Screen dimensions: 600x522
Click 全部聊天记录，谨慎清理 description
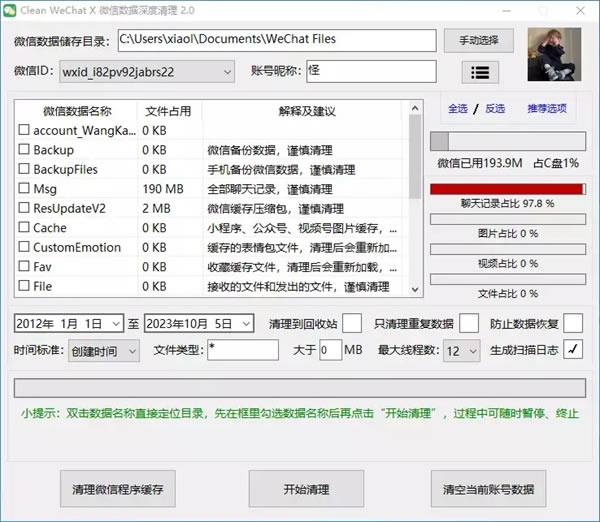270,189
